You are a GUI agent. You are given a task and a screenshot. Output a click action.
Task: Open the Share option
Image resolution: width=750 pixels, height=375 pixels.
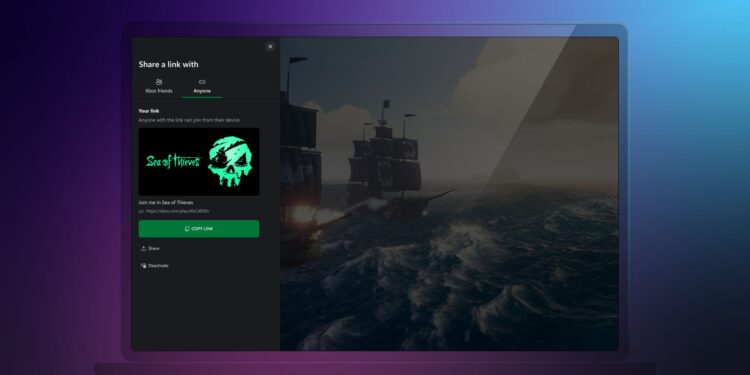[150, 248]
